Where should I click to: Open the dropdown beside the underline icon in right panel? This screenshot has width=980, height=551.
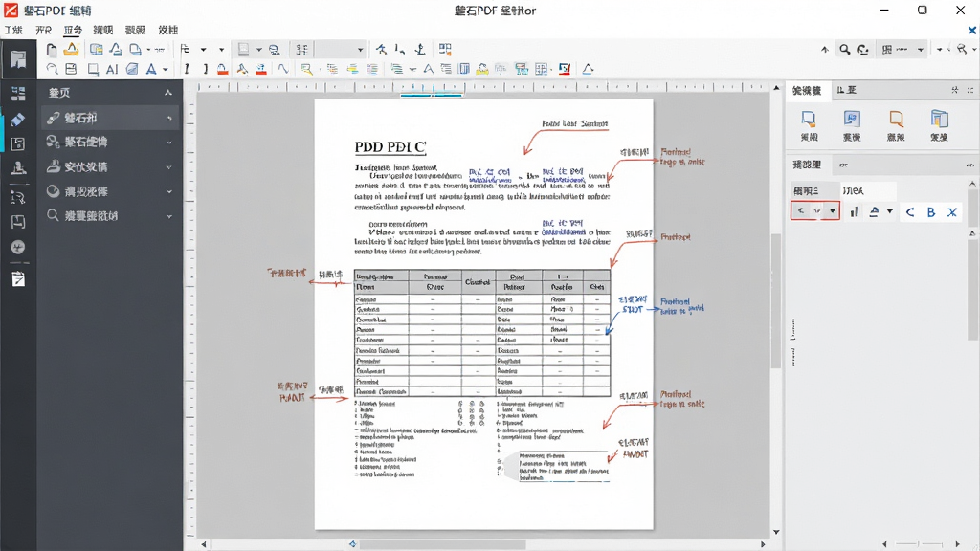[890, 211]
